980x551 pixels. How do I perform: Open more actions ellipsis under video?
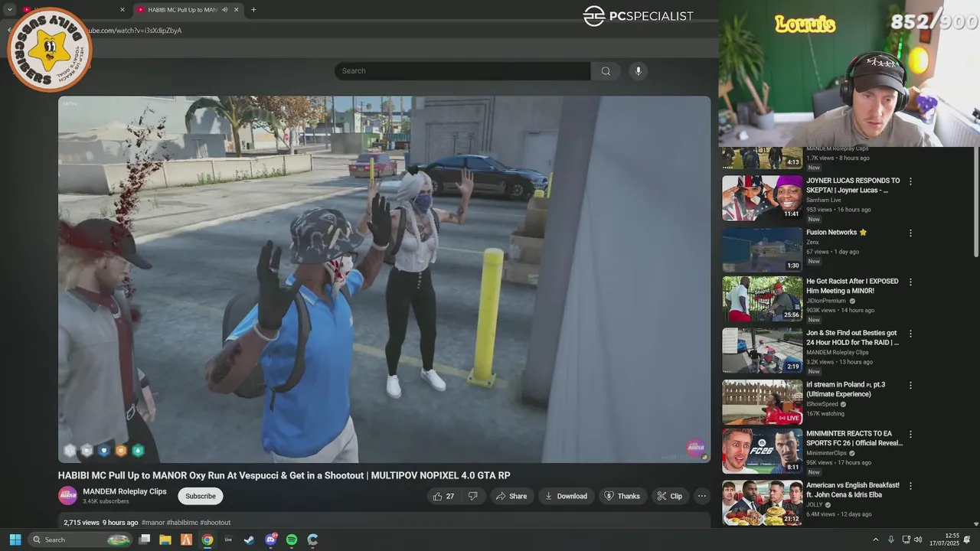pyautogui.click(x=701, y=496)
